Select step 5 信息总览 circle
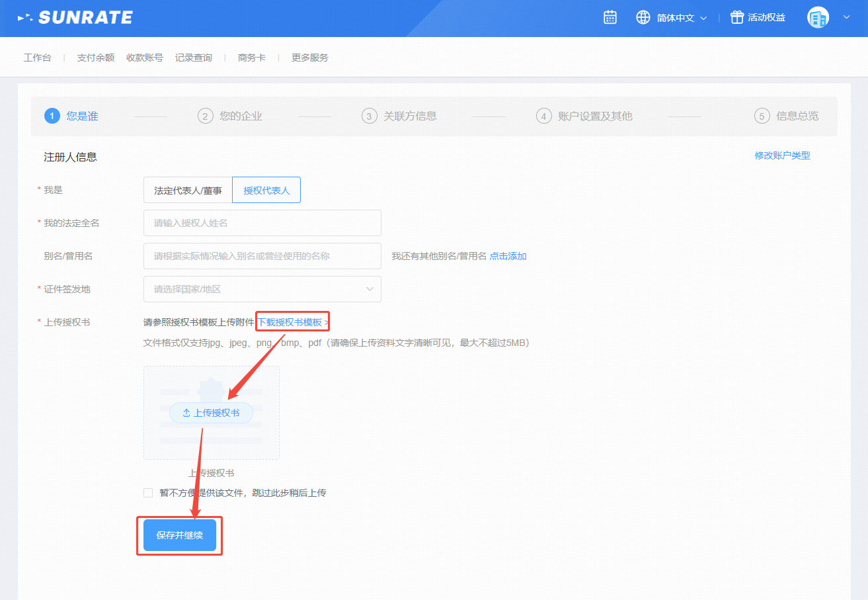This screenshot has width=868, height=600. point(762,116)
